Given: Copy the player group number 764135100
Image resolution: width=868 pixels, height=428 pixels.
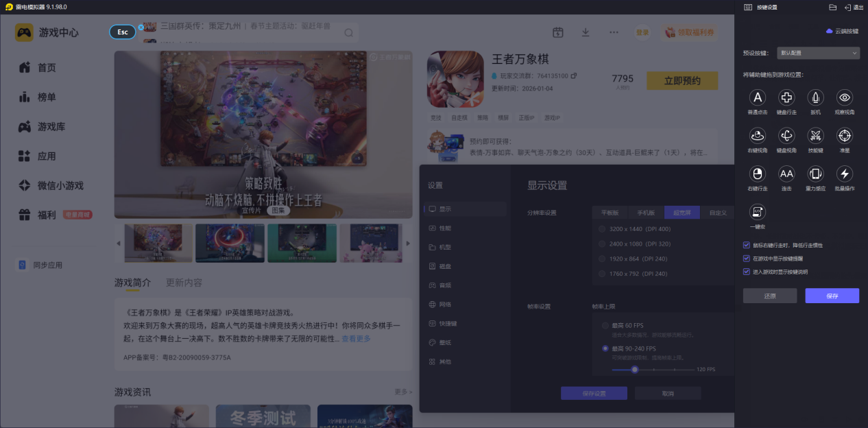Looking at the screenshot, I should point(574,75).
